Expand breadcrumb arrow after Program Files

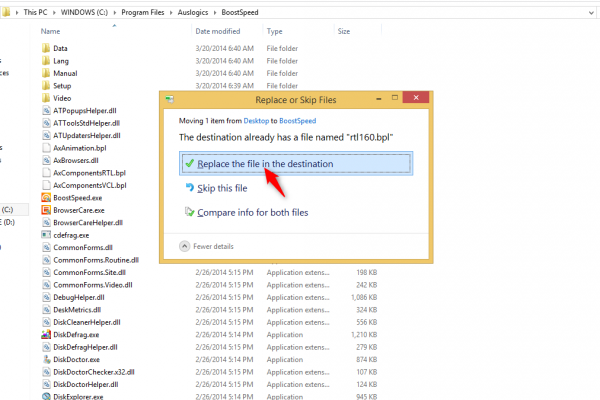click(171, 13)
